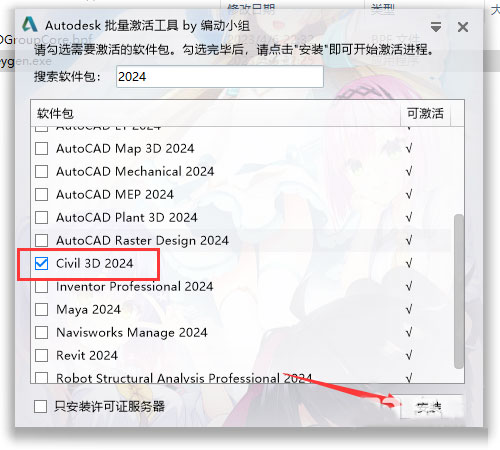The height and width of the screenshot is (450, 500).
Task: Tick the AutoCAD Raster Design 2024 checkbox
Action: 41,240
